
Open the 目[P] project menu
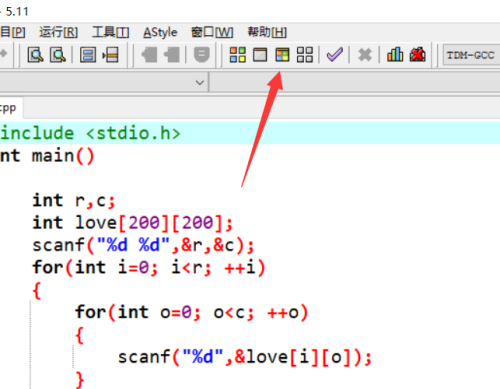pyautogui.click(x=13, y=32)
